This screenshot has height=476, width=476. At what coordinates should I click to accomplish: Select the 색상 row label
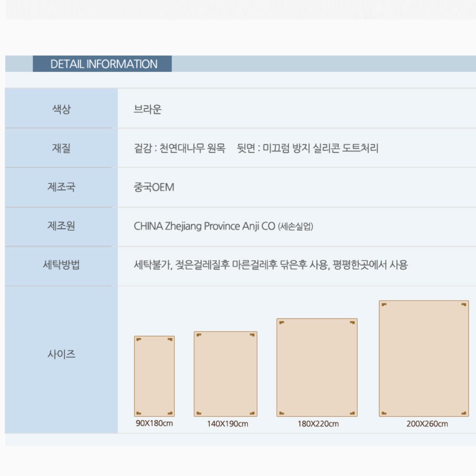pyautogui.click(x=61, y=109)
